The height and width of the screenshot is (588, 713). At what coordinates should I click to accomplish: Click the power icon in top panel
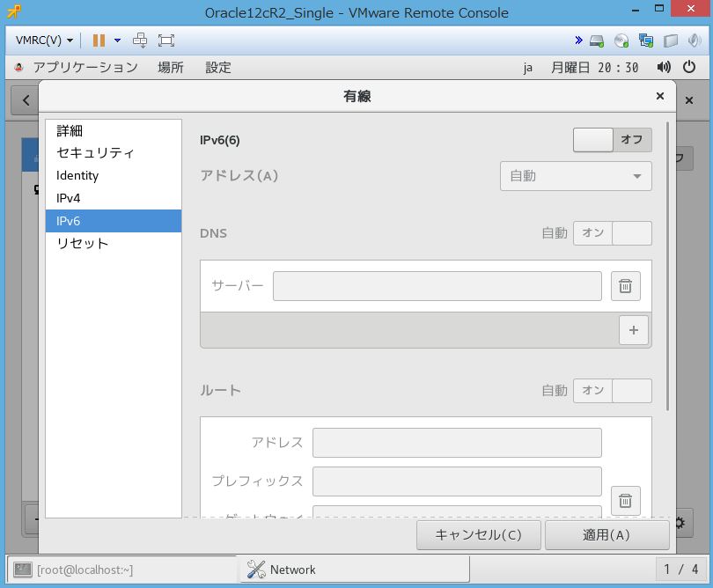pos(689,67)
